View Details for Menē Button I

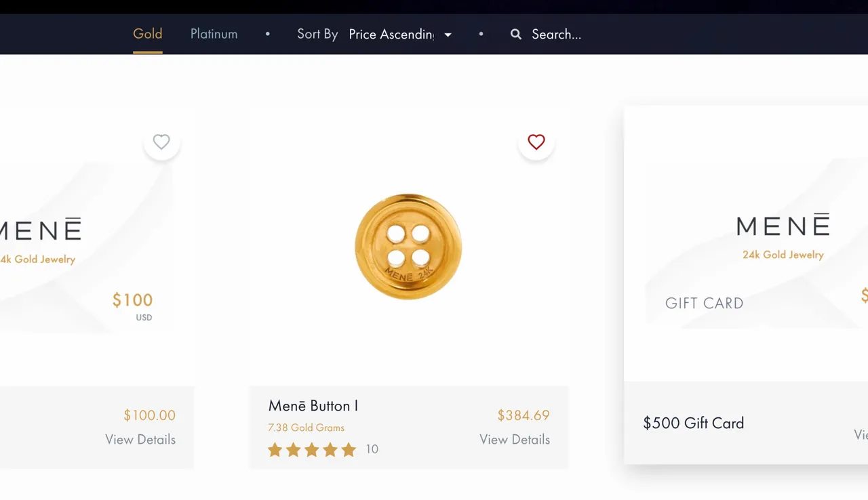(515, 440)
